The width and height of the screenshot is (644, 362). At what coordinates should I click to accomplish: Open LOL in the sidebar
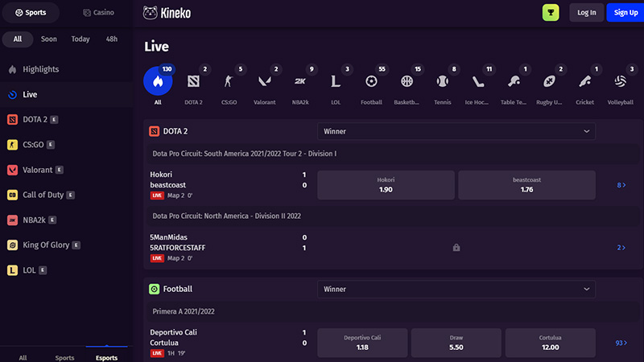67,270
